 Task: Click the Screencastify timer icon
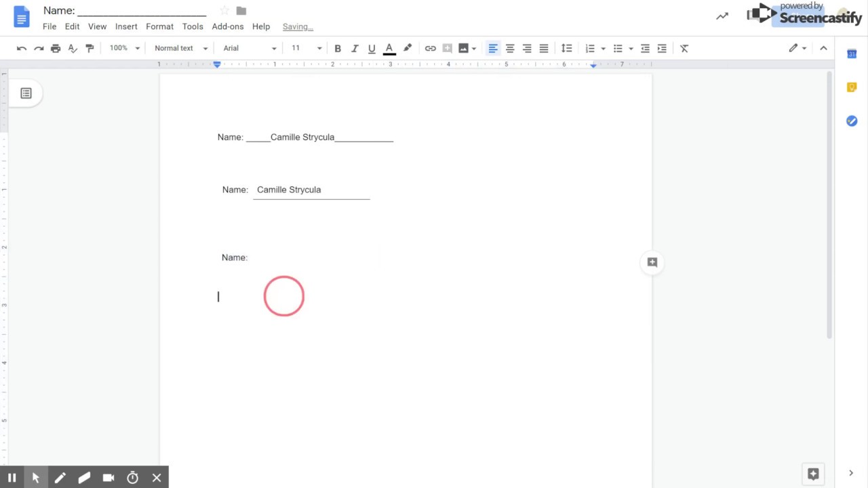132,478
